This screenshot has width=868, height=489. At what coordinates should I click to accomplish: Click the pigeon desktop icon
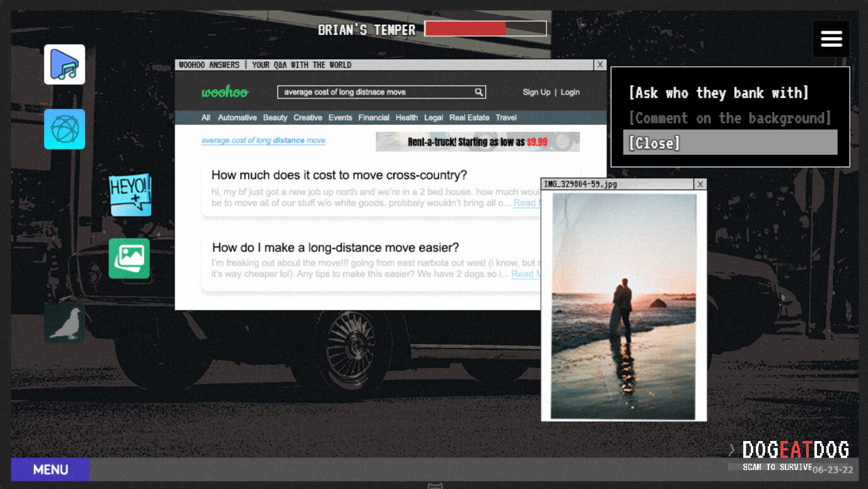click(x=64, y=322)
